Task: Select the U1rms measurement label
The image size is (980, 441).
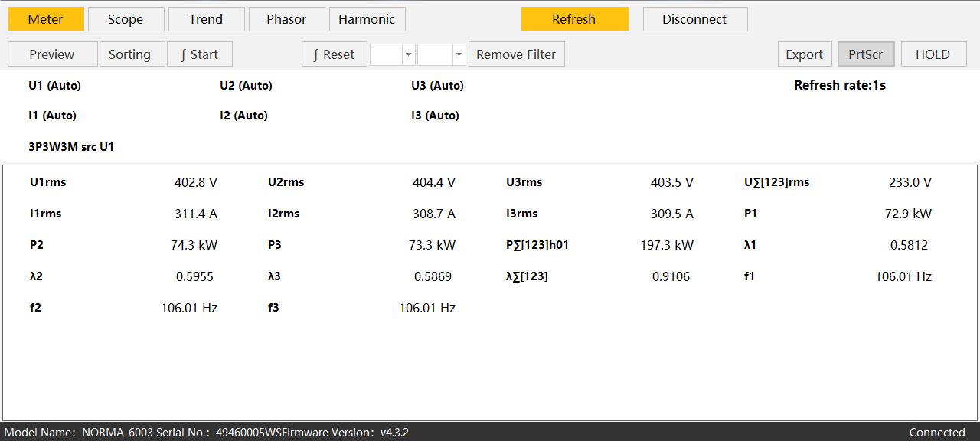Action: click(x=48, y=182)
